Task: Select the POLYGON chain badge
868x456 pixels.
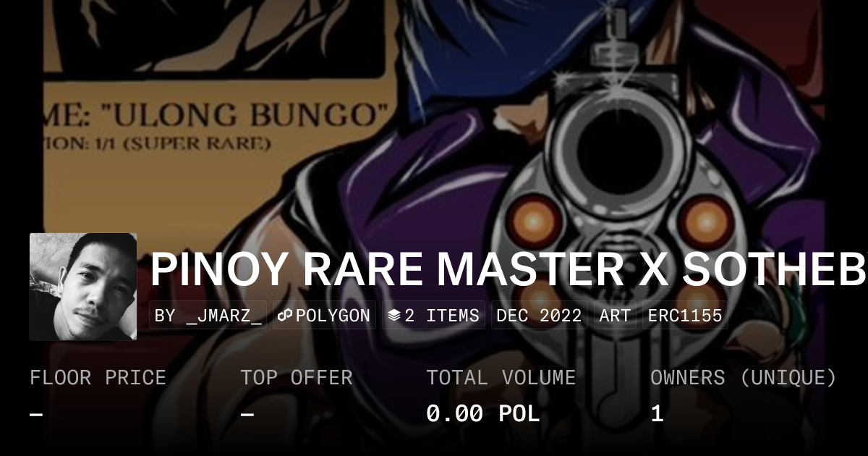Action: [x=324, y=316]
